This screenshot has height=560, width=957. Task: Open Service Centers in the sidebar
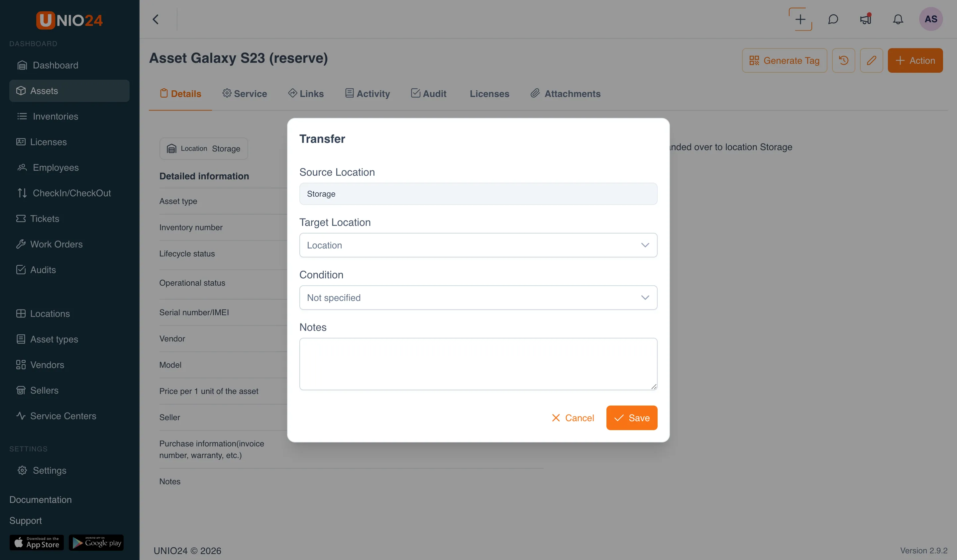pos(69,416)
